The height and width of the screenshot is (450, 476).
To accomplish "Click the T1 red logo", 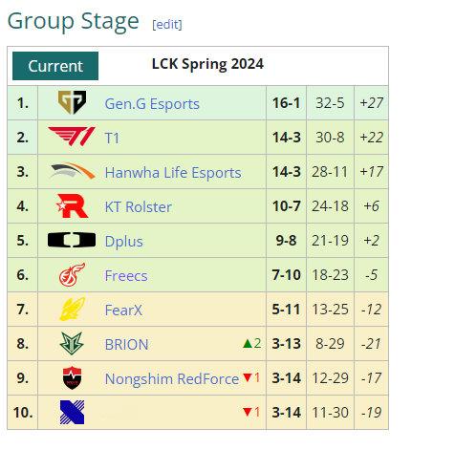I will (72, 137).
